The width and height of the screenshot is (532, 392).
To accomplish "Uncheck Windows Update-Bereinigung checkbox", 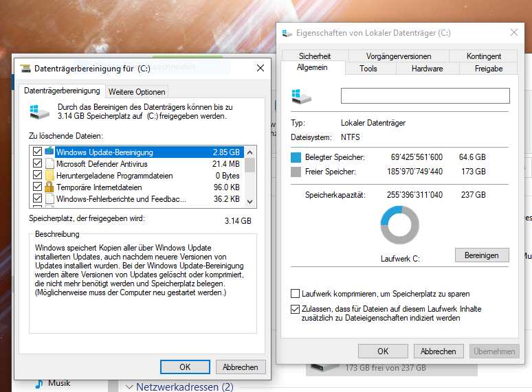I will (37, 152).
